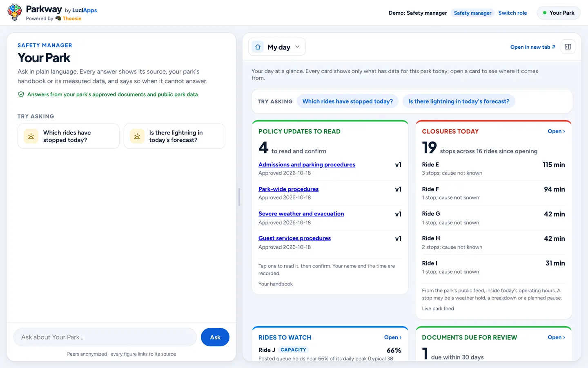Click the home icon beside My day
This screenshot has height=368, width=588.
pyautogui.click(x=258, y=47)
